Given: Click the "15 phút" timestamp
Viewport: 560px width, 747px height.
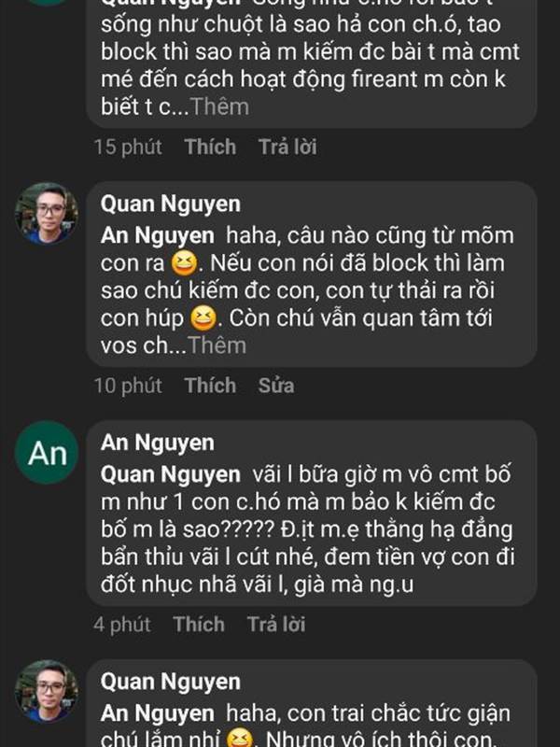Looking at the screenshot, I should (x=128, y=147).
